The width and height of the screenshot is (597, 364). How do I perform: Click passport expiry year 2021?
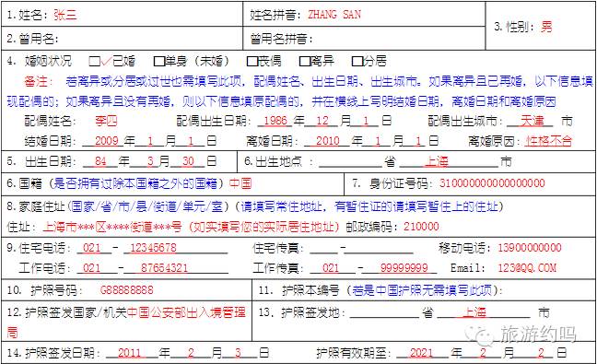click(x=421, y=353)
